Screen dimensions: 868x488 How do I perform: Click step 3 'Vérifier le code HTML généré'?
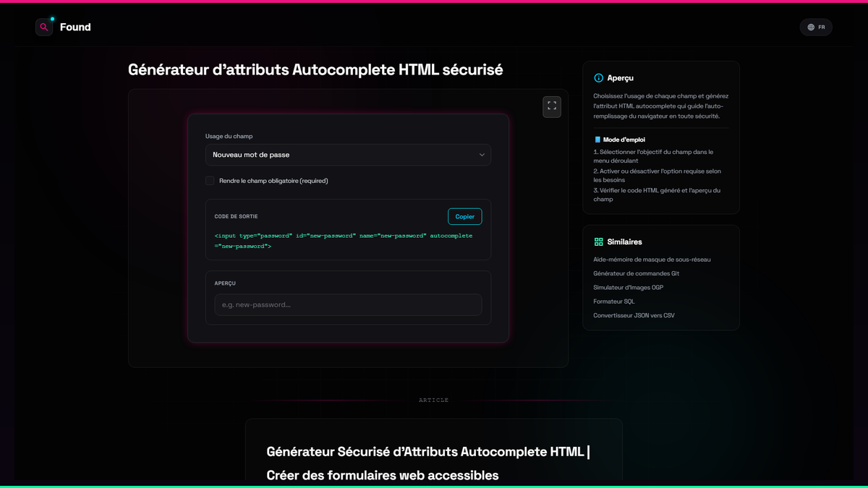tap(657, 194)
